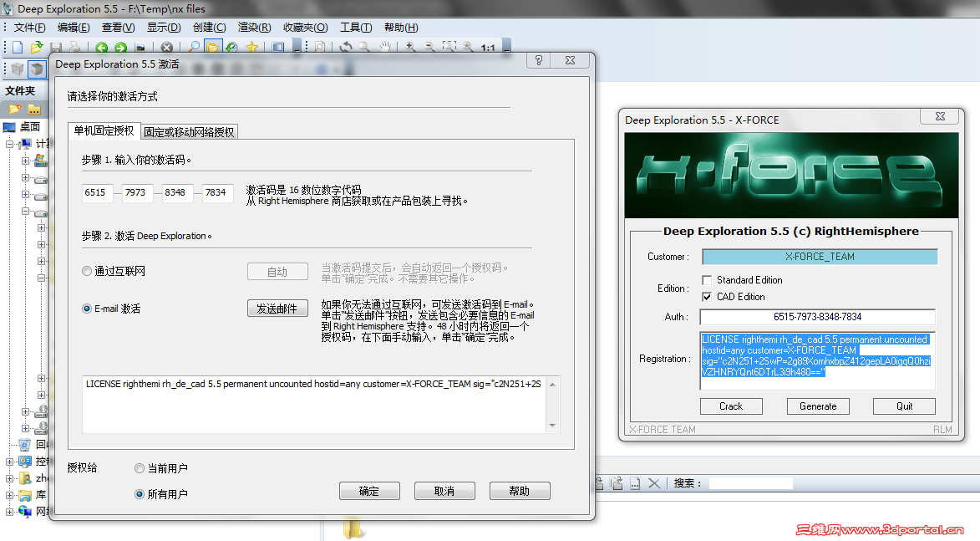
Task: Click the copy-to-folder icon beside 搜索
Action: pos(617,482)
